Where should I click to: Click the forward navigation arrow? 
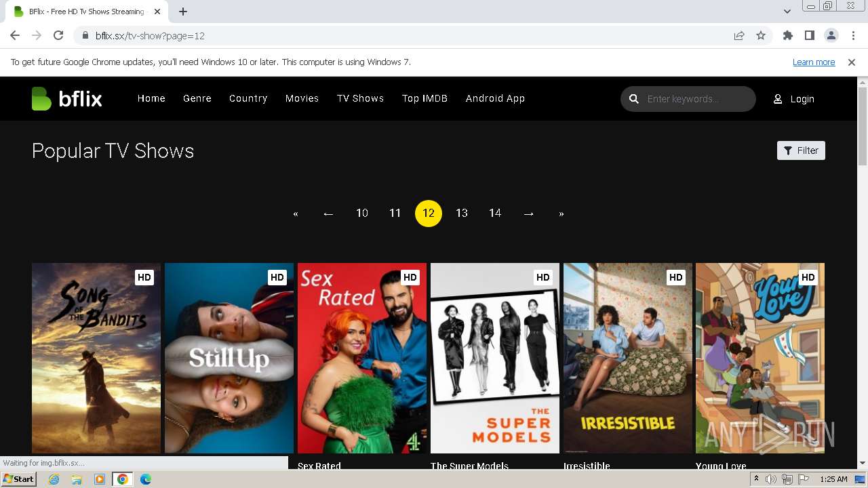37,36
